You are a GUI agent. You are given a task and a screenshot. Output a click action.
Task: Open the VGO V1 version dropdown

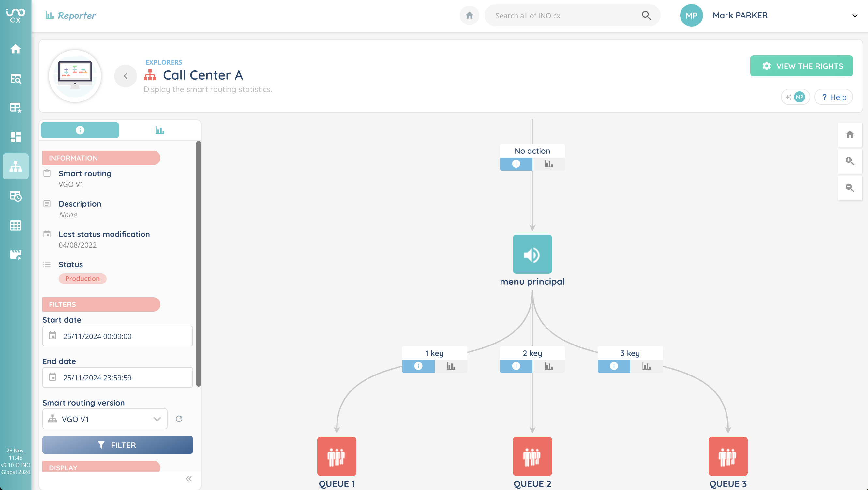pyautogui.click(x=105, y=419)
